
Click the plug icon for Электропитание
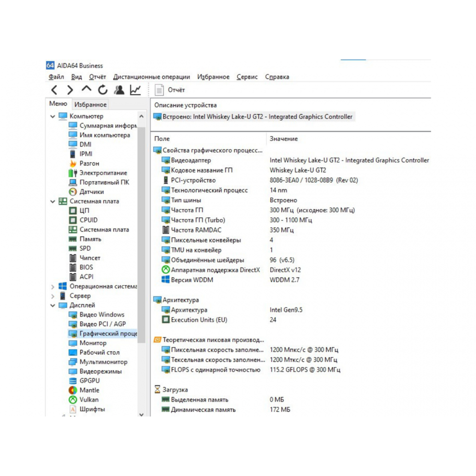tap(73, 173)
